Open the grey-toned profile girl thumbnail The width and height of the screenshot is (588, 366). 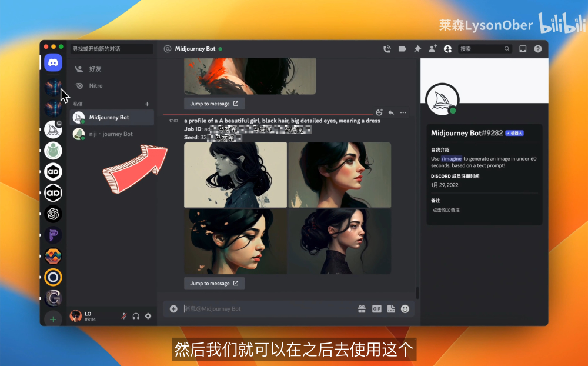[236, 175]
